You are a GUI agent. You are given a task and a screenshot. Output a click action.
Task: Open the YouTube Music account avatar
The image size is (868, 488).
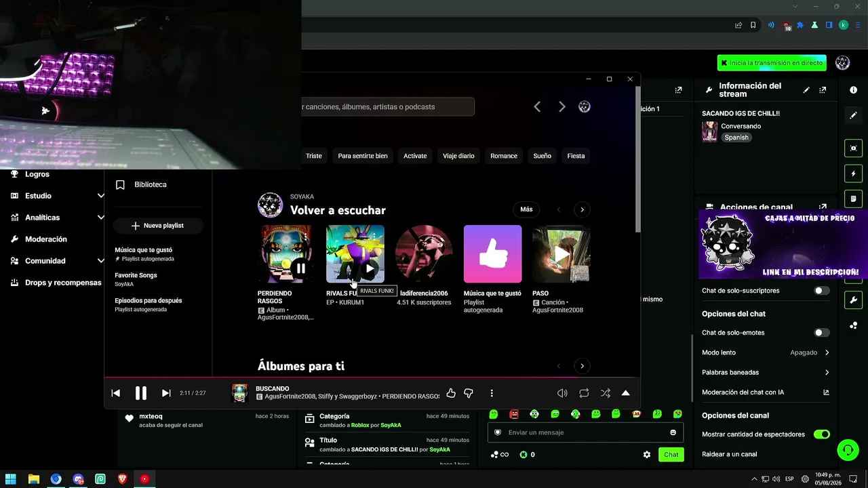click(585, 106)
